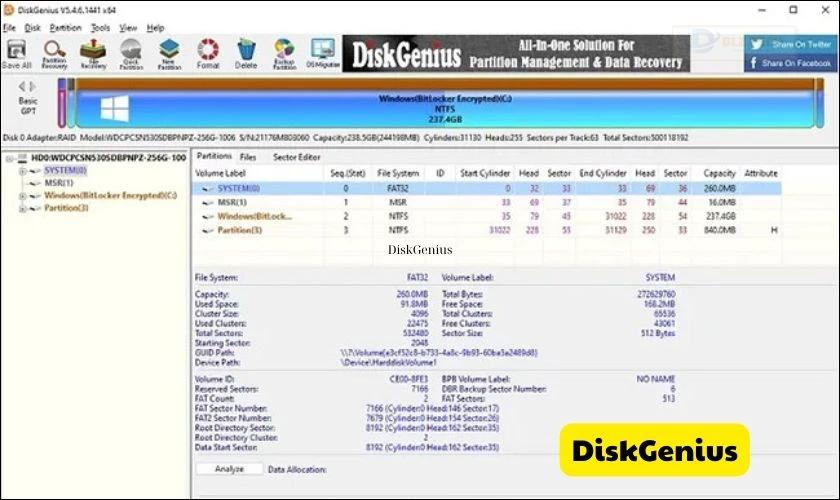This screenshot has width=840, height=500.
Task: Select Windows(BitLocker Encrypted)(C:) in tree
Action: [110, 195]
